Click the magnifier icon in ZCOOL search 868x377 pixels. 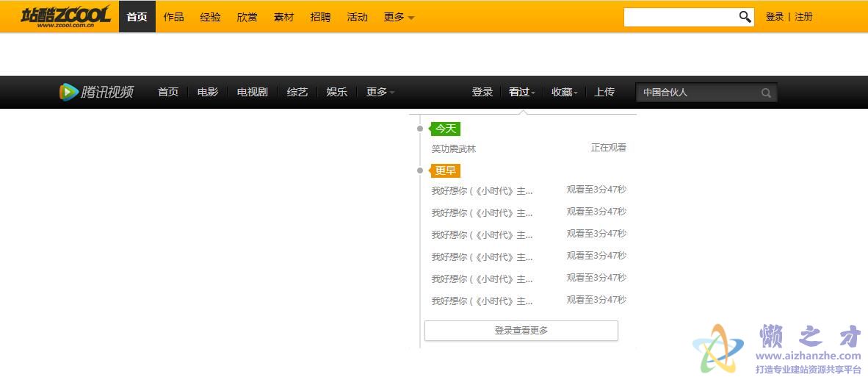[745, 17]
